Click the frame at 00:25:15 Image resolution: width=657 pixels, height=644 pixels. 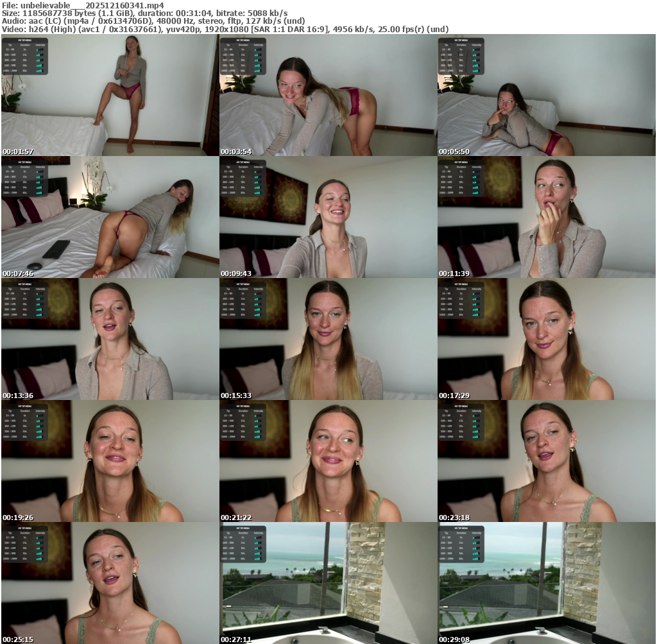[x=110, y=583]
